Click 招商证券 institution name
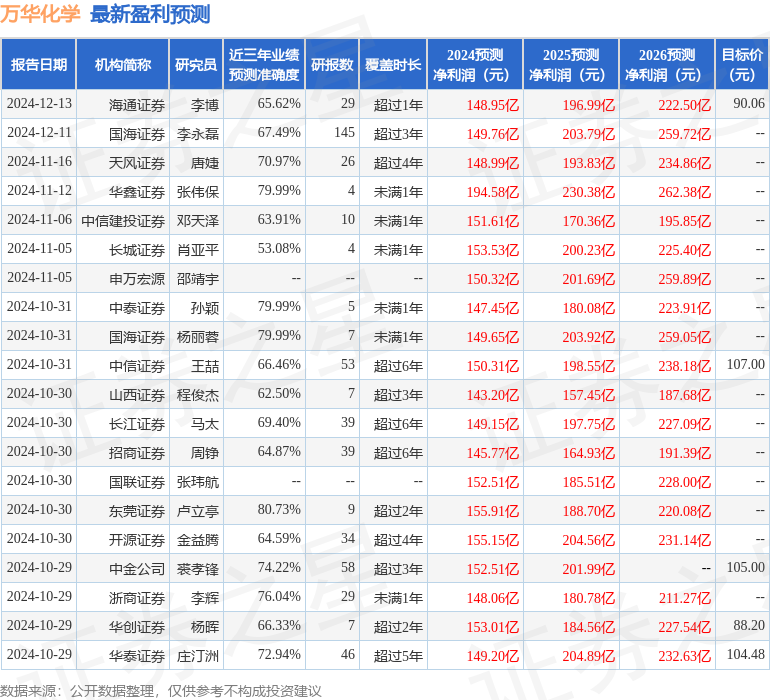The image size is (770, 700). (x=137, y=452)
